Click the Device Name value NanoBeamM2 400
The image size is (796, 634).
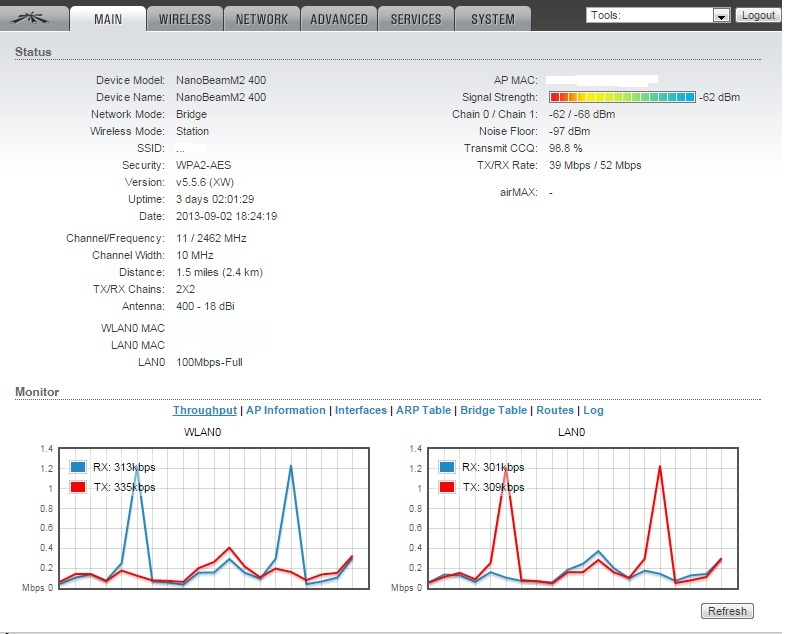(221, 97)
